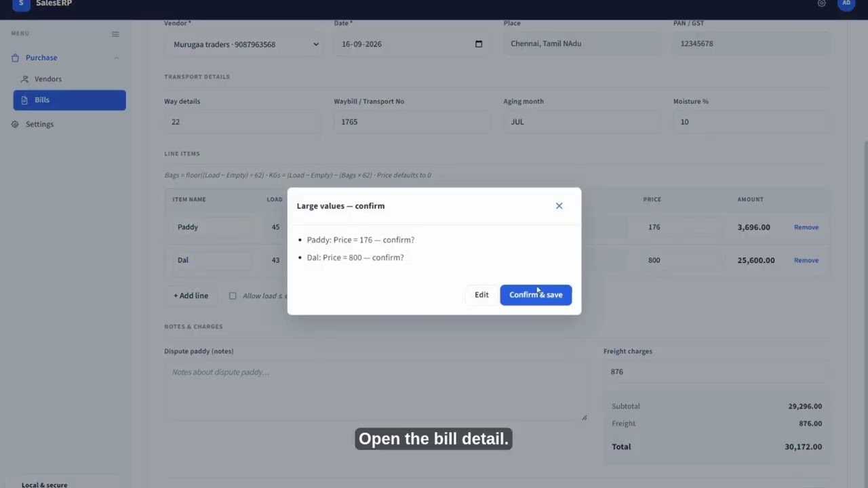Focus the Way details field
The height and width of the screenshot is (488, 868).
point(242,122)
